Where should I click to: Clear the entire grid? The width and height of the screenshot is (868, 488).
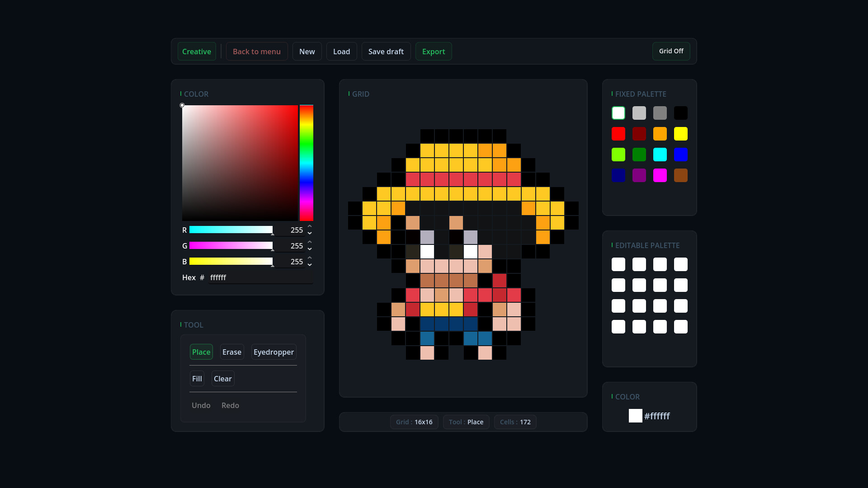coord(222,378)
